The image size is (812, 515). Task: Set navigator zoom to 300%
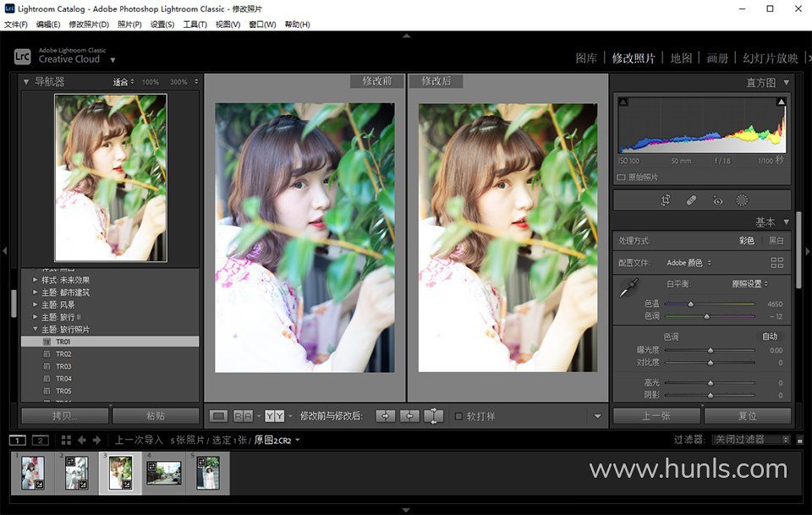178,82
